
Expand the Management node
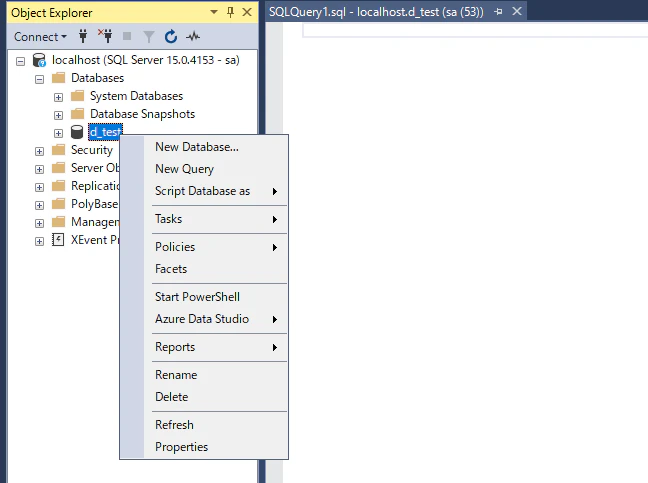[39, 224]
